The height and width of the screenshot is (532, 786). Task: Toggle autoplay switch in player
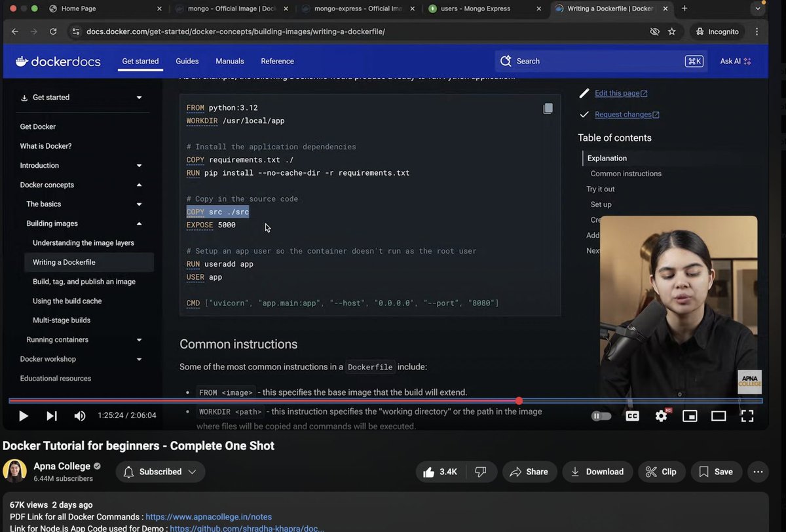click(601, 416)
